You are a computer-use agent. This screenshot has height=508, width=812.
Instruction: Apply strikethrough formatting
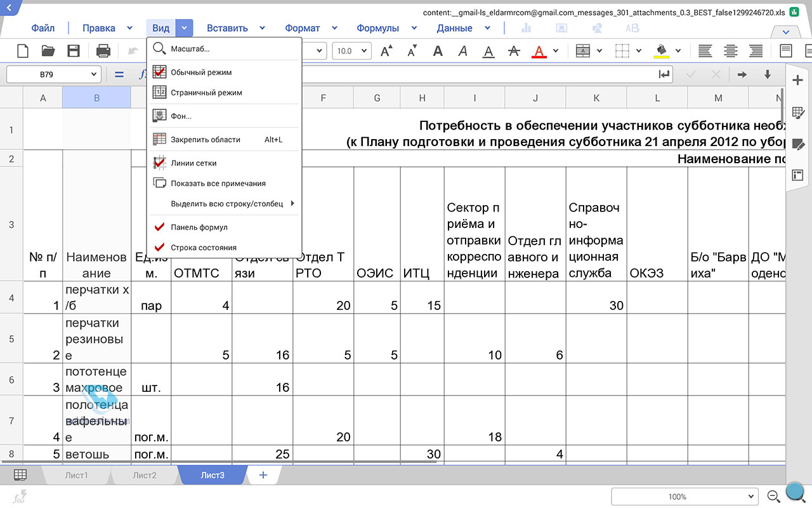[514, 51]
